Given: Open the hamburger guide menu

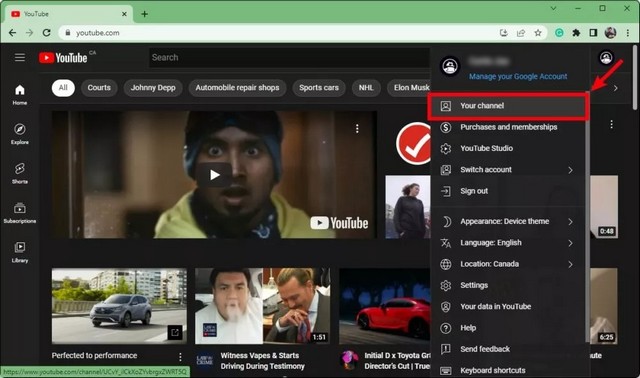Looking at the screenshot, I should pos(20,57).
